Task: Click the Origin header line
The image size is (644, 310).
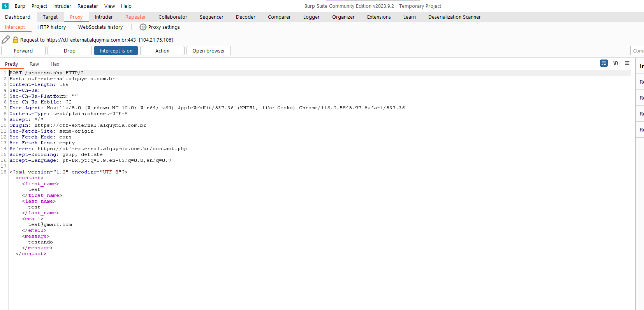Action: coord(78,125)
